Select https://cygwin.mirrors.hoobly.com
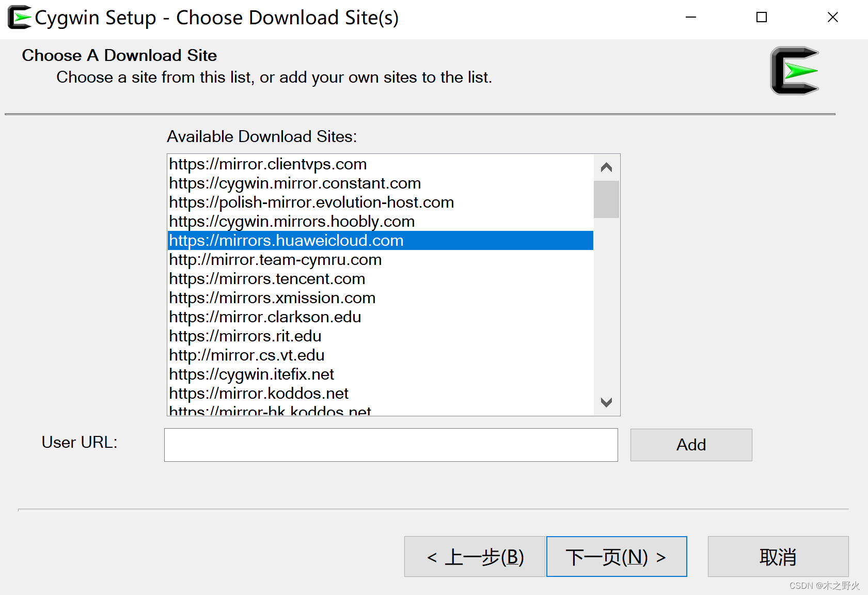The width and height of the screenshot is (868, 595). 381,222
